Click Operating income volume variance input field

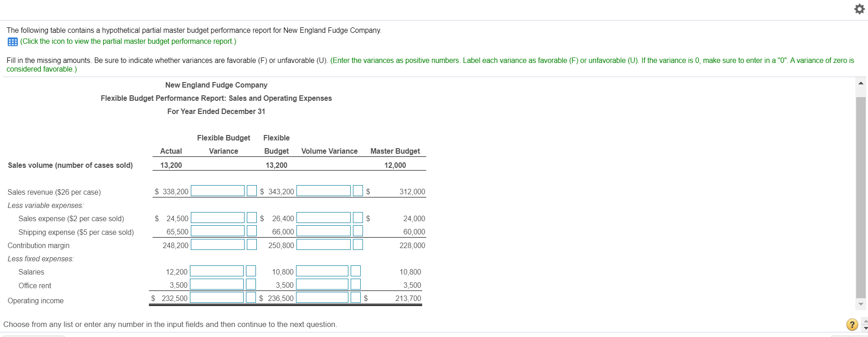click(x=322, y=297)
